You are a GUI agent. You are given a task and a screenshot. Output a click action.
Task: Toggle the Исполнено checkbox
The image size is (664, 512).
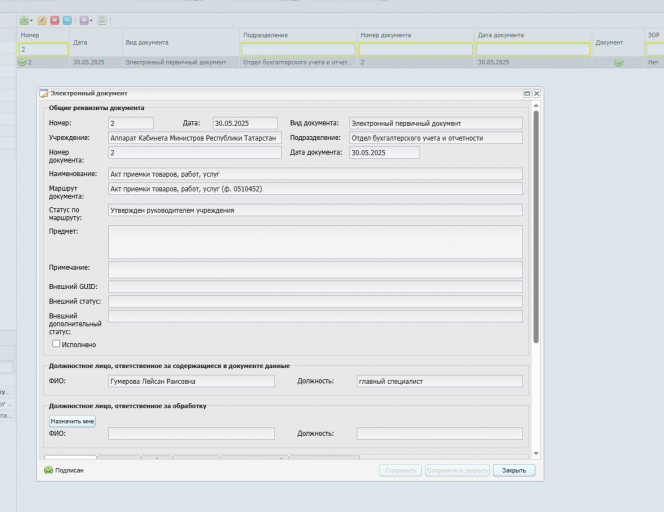(x=56, y=344)
